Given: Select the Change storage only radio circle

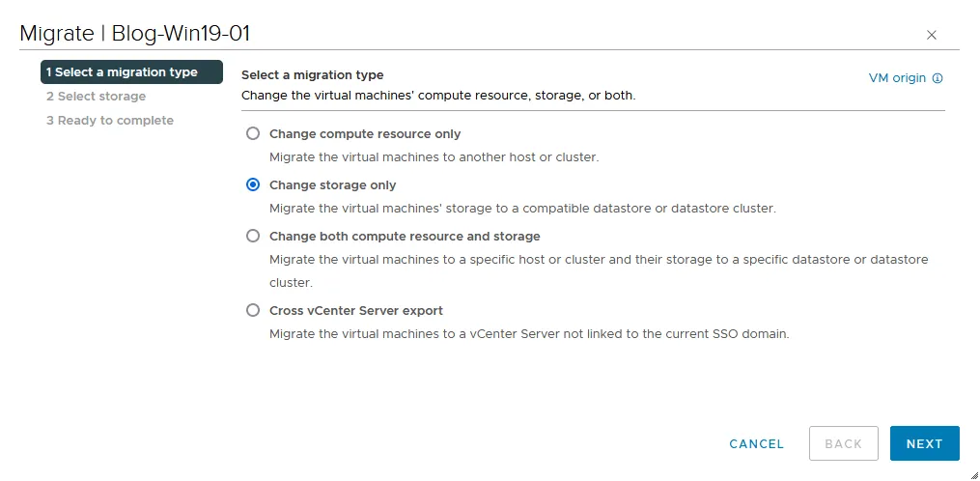Looking at the screenshot, I should [x=253, y=184].
